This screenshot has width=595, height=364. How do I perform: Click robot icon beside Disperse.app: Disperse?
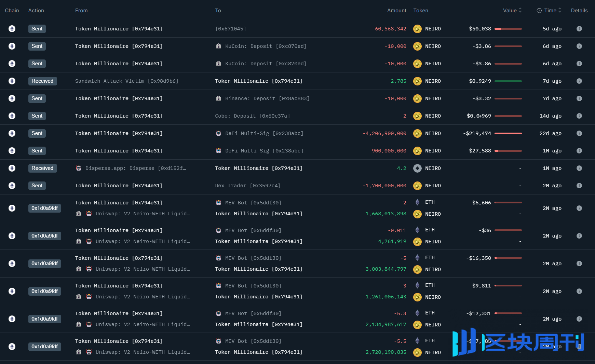pyautogui.click(x=79, y=168)
